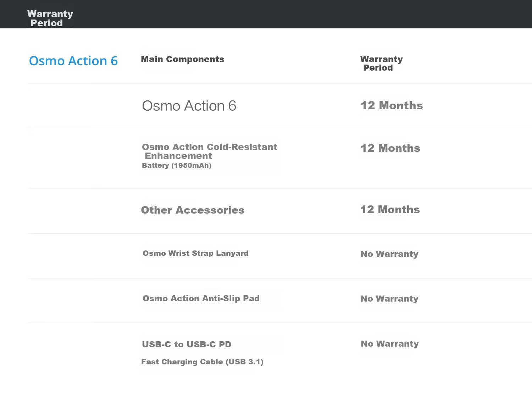This screenshot has width=532, height=408.
Task: Select the Warranty Period tab
Action: click(x=50, y=18)
